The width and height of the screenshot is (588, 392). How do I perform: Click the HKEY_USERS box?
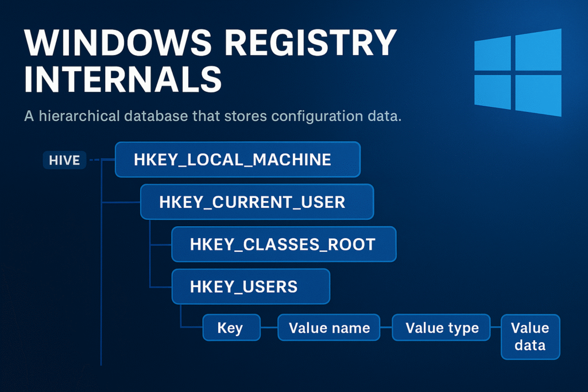tap(251, 286)
